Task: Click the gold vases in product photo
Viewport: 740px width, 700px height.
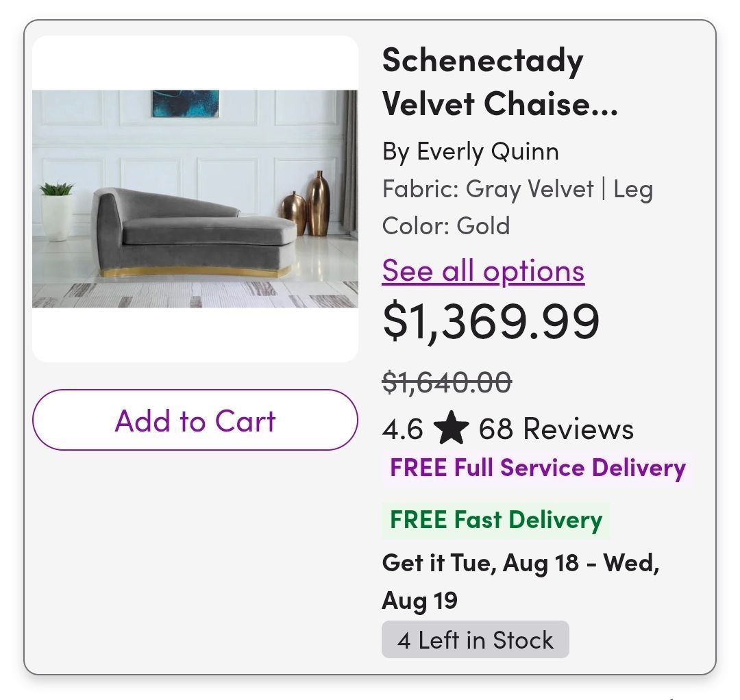Action: click(x=306, y=204)
